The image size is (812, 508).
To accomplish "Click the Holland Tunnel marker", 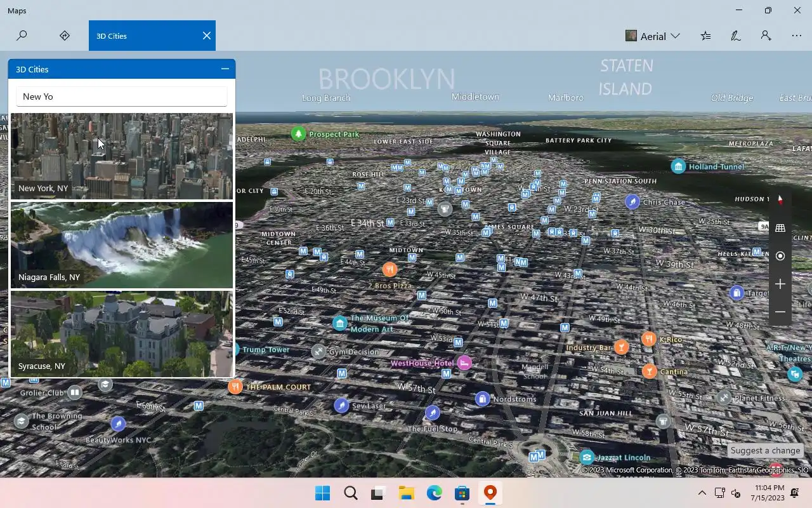I will click(x=678, y=166).
